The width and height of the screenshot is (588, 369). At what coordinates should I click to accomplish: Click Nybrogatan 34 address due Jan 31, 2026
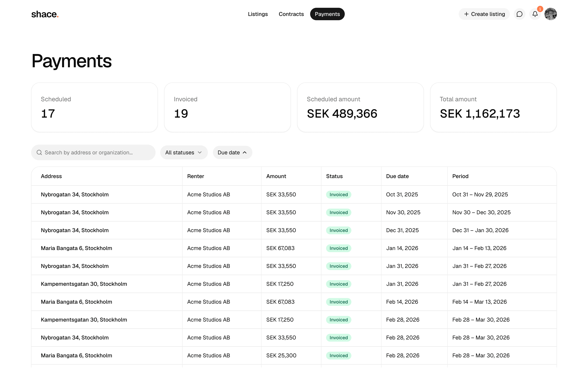(75, 266)
